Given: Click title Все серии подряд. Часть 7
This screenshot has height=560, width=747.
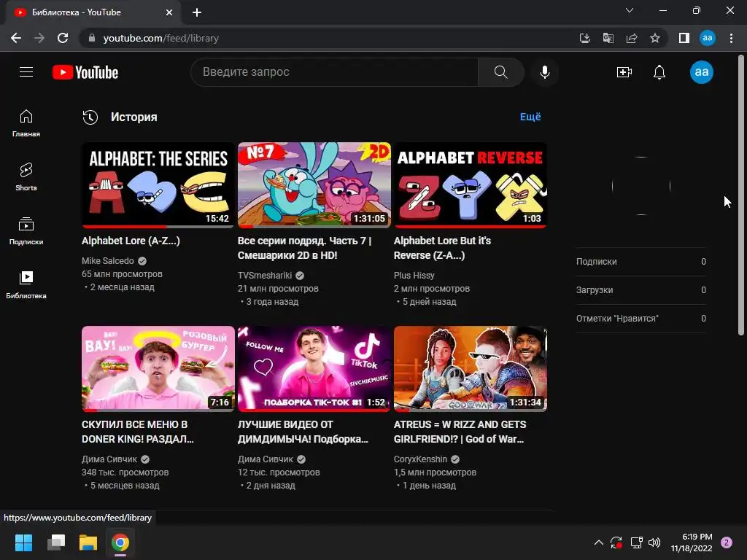Looking at the screenshot, I should pos(304,248).
